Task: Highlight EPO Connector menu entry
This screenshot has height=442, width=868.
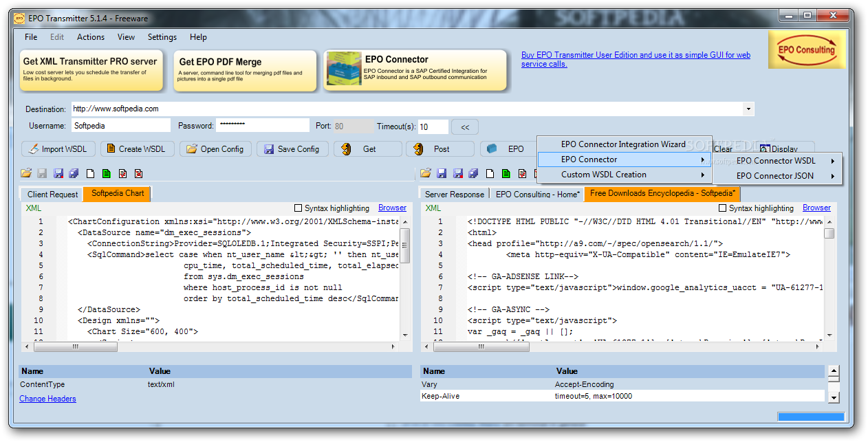Action: coord(625,159)
